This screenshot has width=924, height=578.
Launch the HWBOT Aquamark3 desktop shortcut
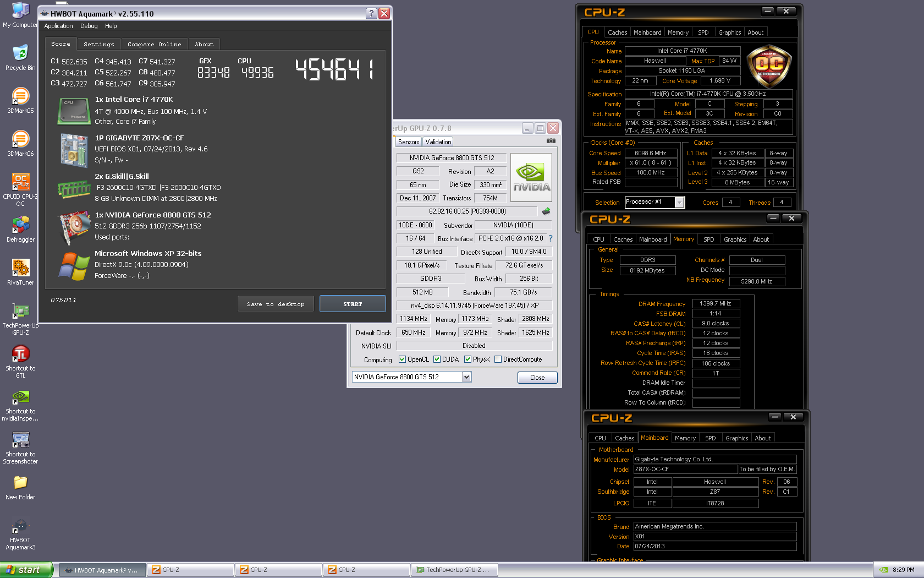(20, 533)
